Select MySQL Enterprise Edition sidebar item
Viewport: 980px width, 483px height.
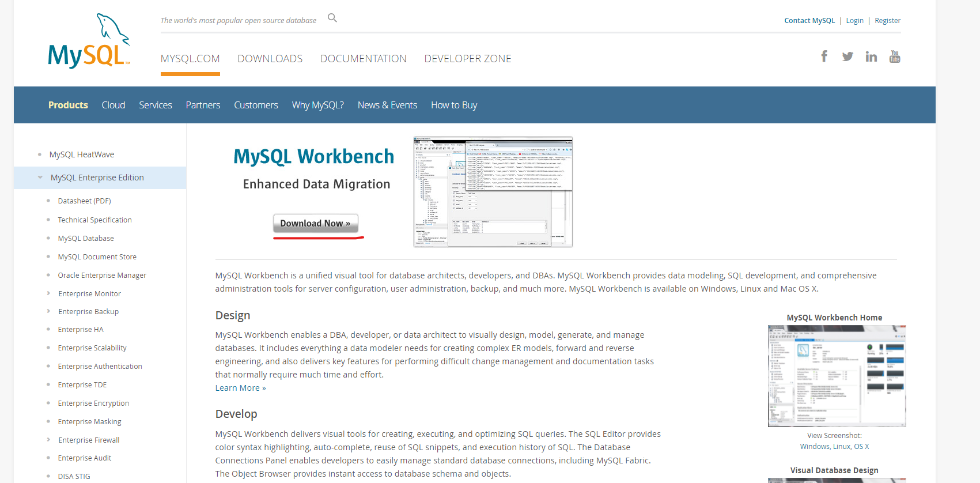[x=97, y=178]
